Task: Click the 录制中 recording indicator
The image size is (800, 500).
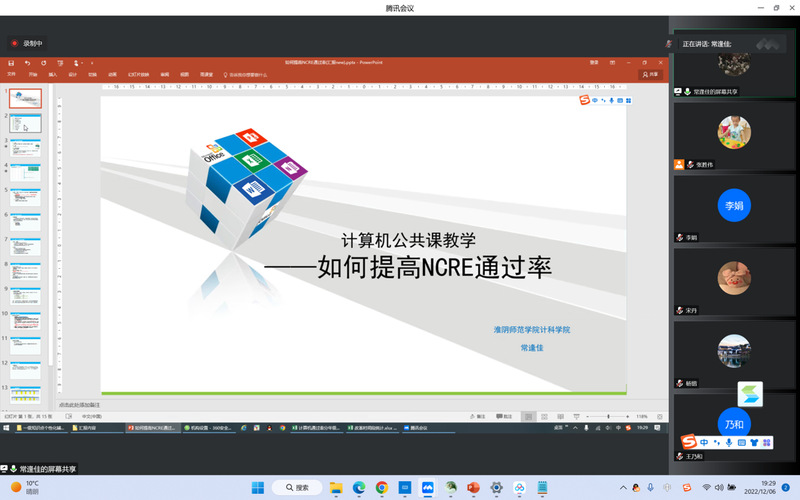Action: (27, 44)
